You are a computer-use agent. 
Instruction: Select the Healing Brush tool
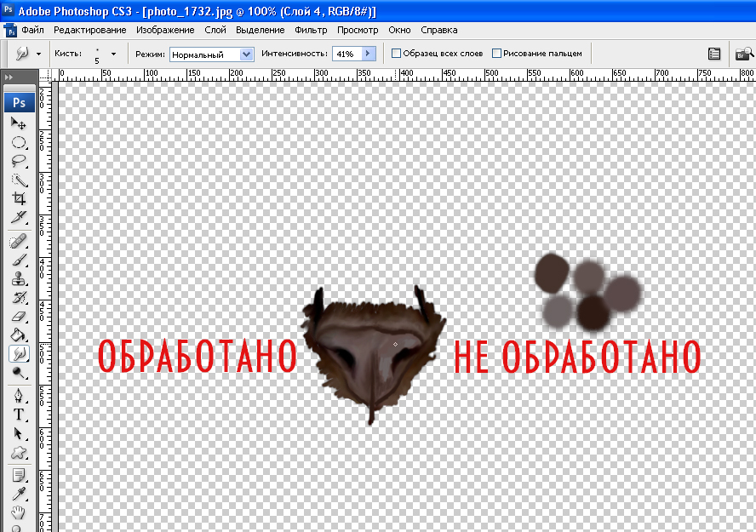(x=19, y=243)
